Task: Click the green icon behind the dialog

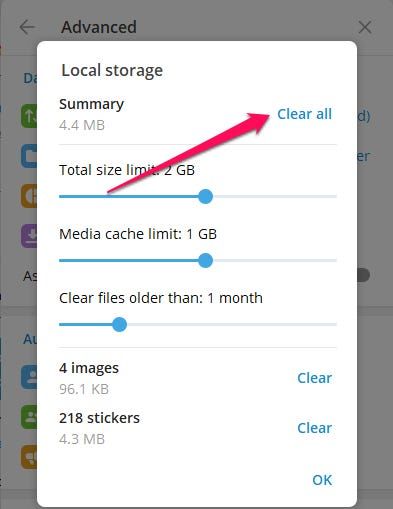Action: [x=29, y=116]
